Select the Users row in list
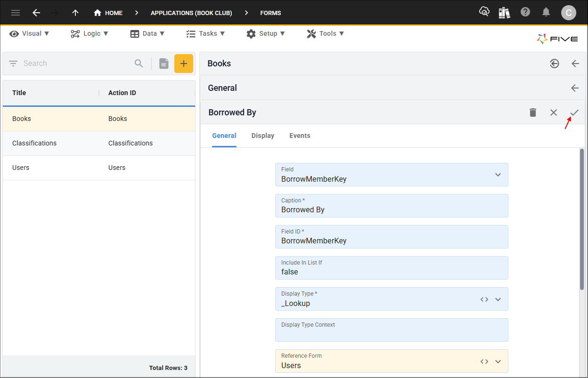588x378 pixels. pos(99,168)
